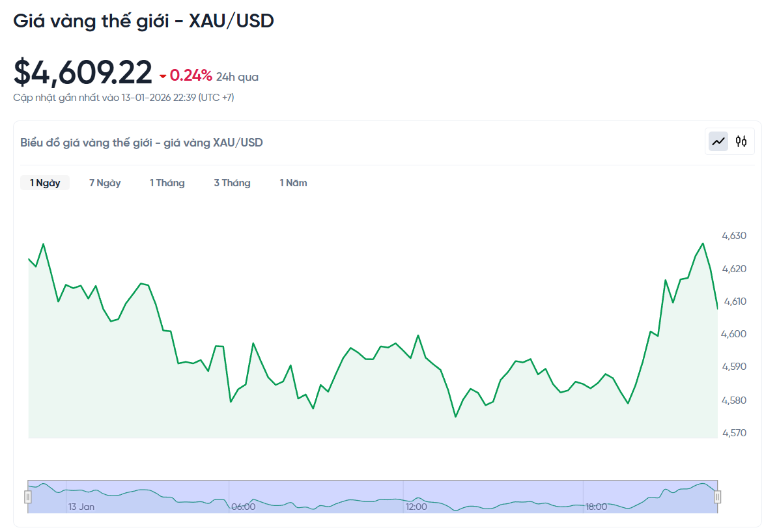764x532 pixels.
Task: Click the 4,570 y-axis label
Action: (733, 432)
